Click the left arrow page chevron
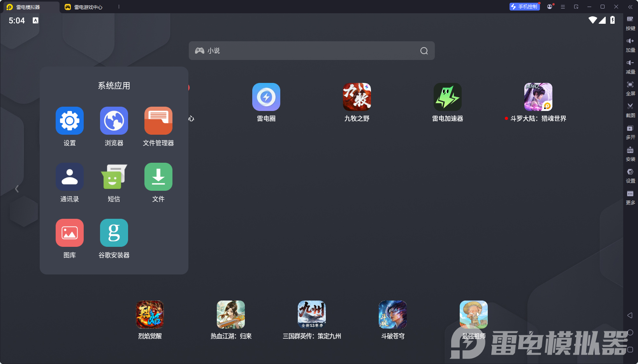Image resolution: width=638 pixels, height=364 pixels. click(17, 189)
